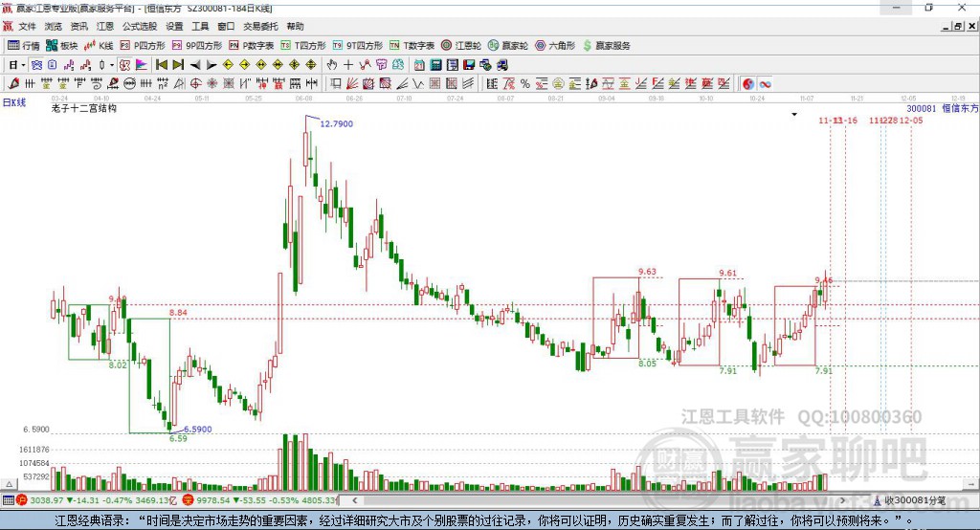Click the P四方形 toolbar button

coord(143,45)
